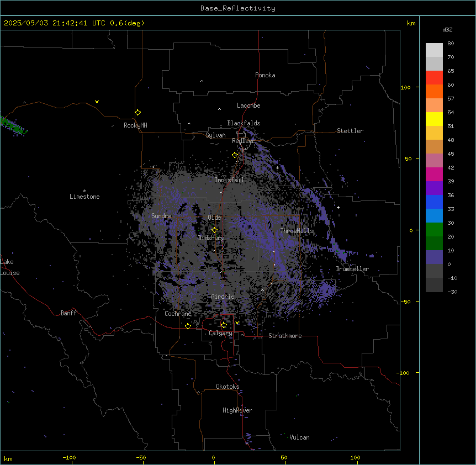Click the Stettler label

pyautogui.click(x=350, y=131)
